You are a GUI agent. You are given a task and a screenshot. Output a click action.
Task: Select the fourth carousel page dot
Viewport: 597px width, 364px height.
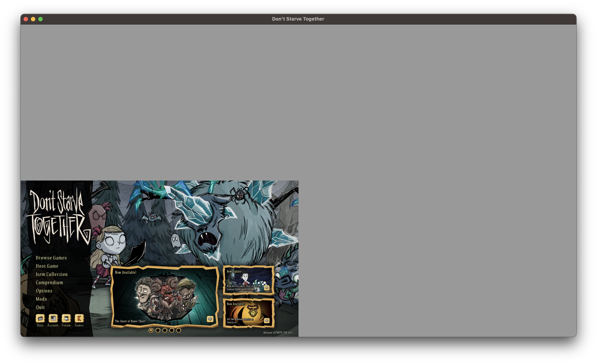point(172,330)
